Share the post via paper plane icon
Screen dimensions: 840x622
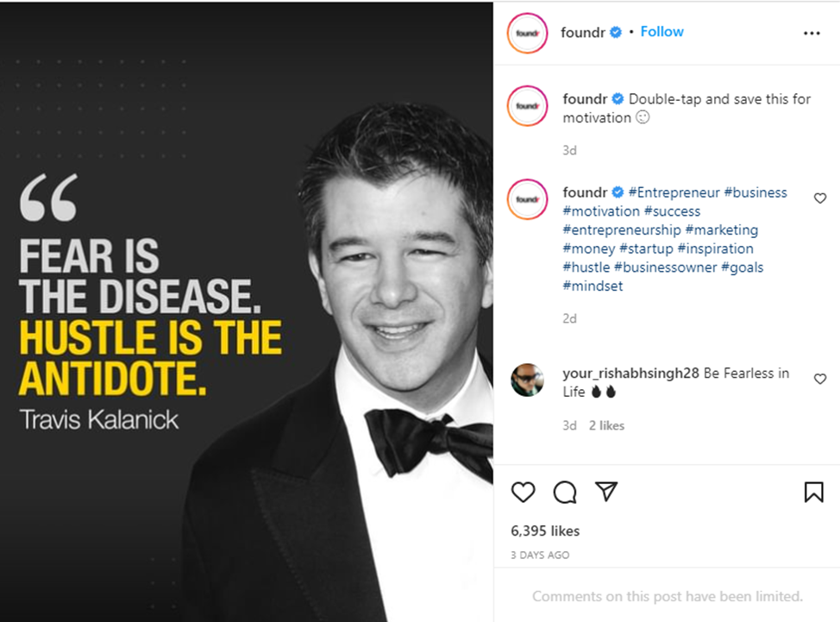(x=606, y=491)
